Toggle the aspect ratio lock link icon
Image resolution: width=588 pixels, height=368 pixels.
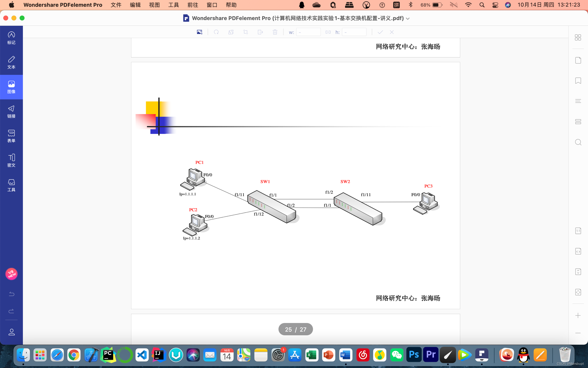point(328,32)
